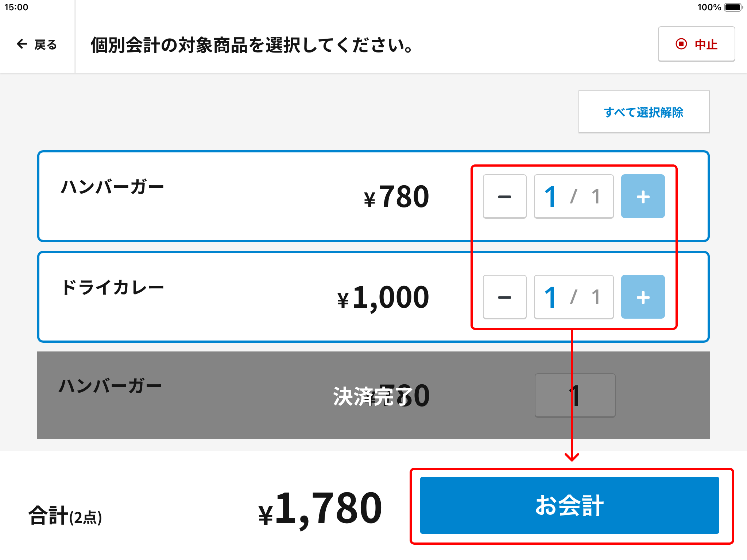The width and height of the screenshot is (747, 560).
Task: Decrease ハンバーガー quantity with minus button
Action: coord(505,197)
